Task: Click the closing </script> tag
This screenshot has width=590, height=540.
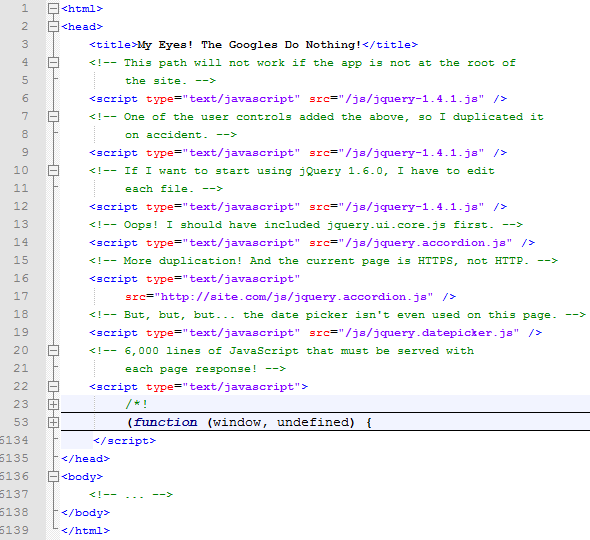Action: point(125,441)
